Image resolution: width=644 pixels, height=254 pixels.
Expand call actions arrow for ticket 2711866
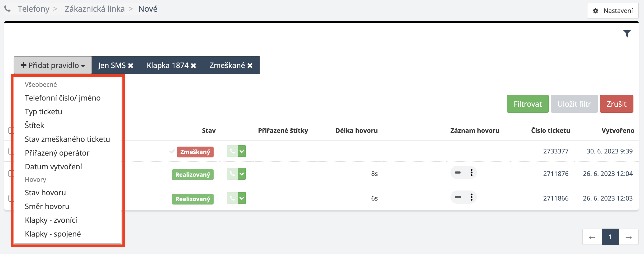[242, 198]
